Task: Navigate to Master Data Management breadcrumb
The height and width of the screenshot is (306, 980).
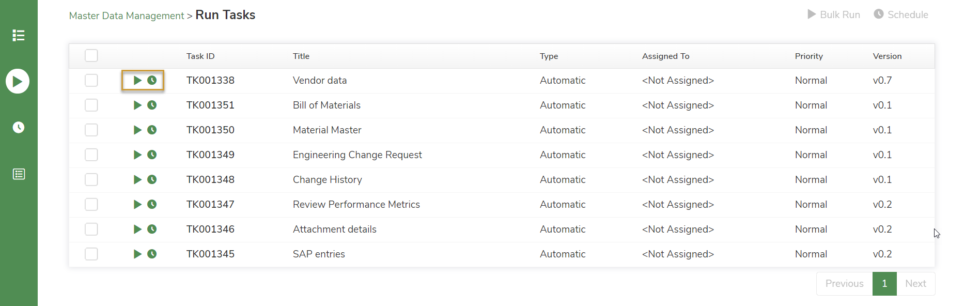Action: tap(126, 16)
